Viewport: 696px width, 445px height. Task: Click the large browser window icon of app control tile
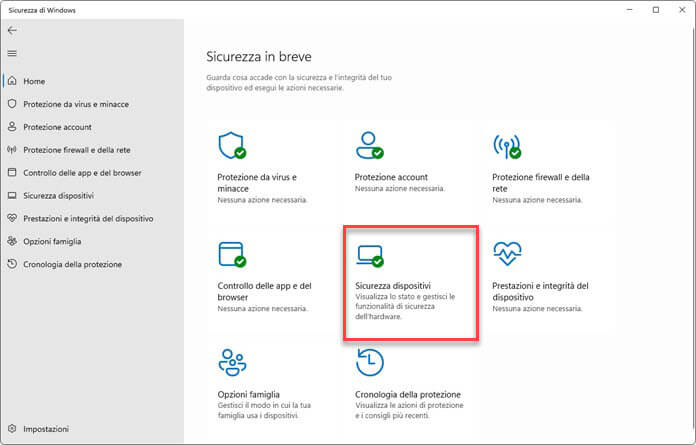(232, 254)
